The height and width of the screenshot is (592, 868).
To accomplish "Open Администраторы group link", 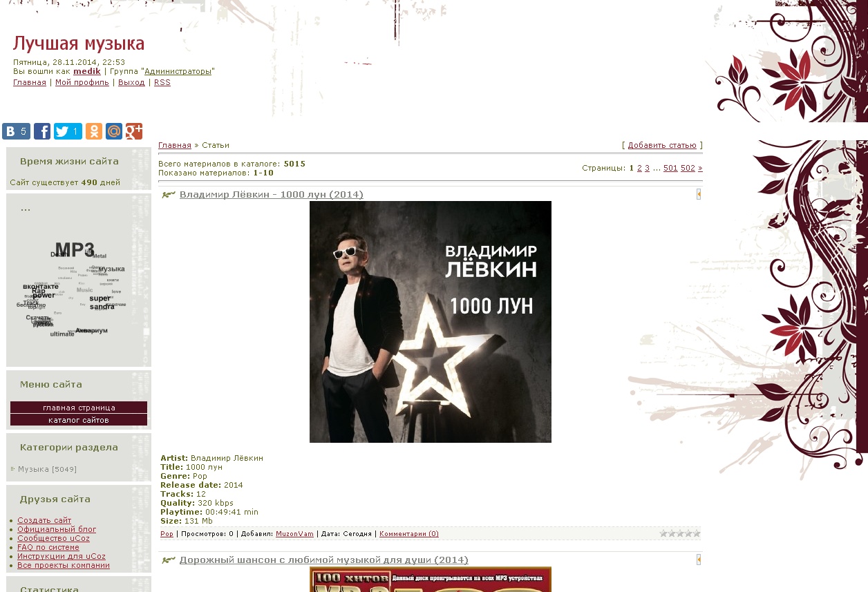I will click(x=178, y=71).
